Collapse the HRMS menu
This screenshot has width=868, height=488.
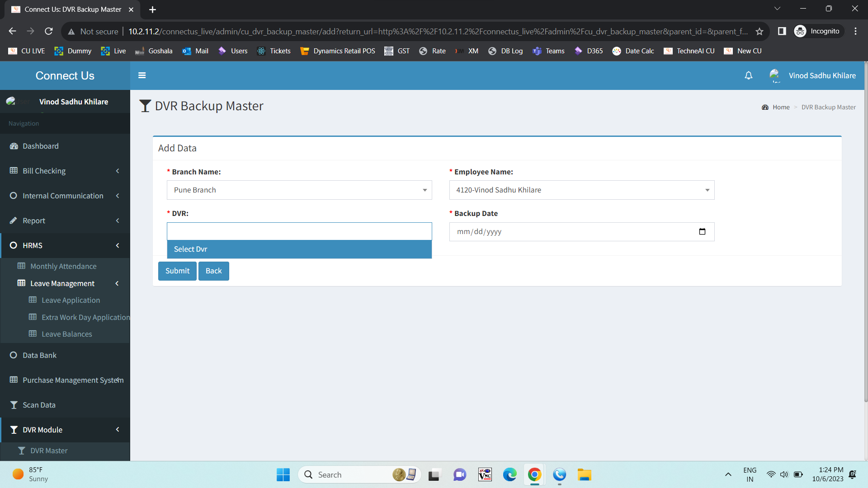[x=65, y=245]
